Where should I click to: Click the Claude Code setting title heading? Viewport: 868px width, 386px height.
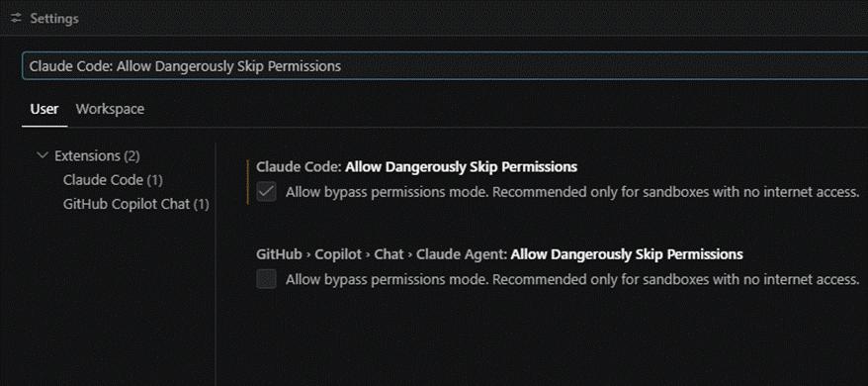(x=416, y=167)
